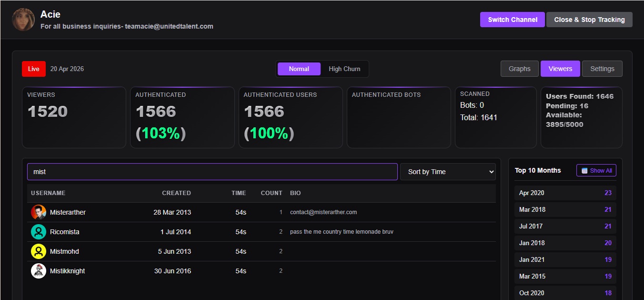
Task: Click bio contact@misterarther.com
Action: click(323, 212)
